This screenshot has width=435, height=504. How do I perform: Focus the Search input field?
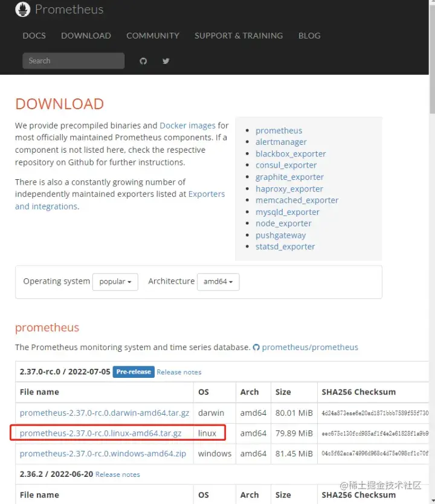pos(73,61)
